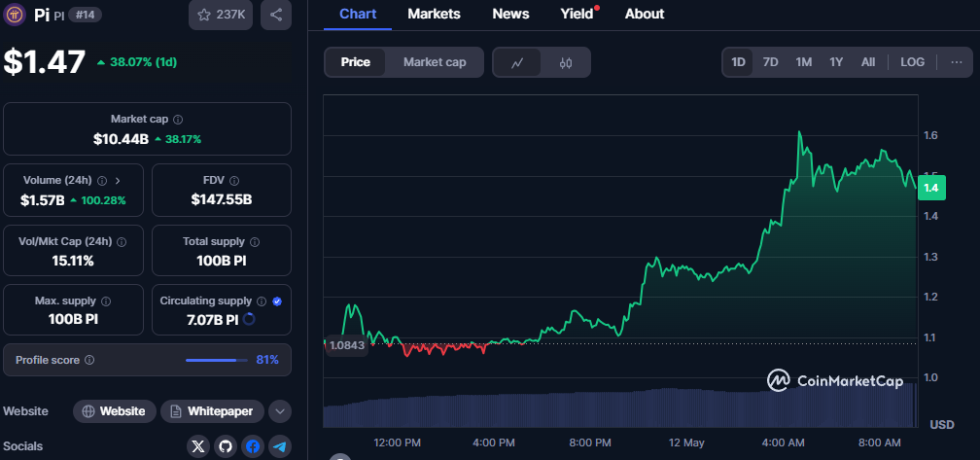The height and width of the screenshot is (460, 980).
Task: Click the 7.07B PI circulating supply value
Action: click(213, 320)
